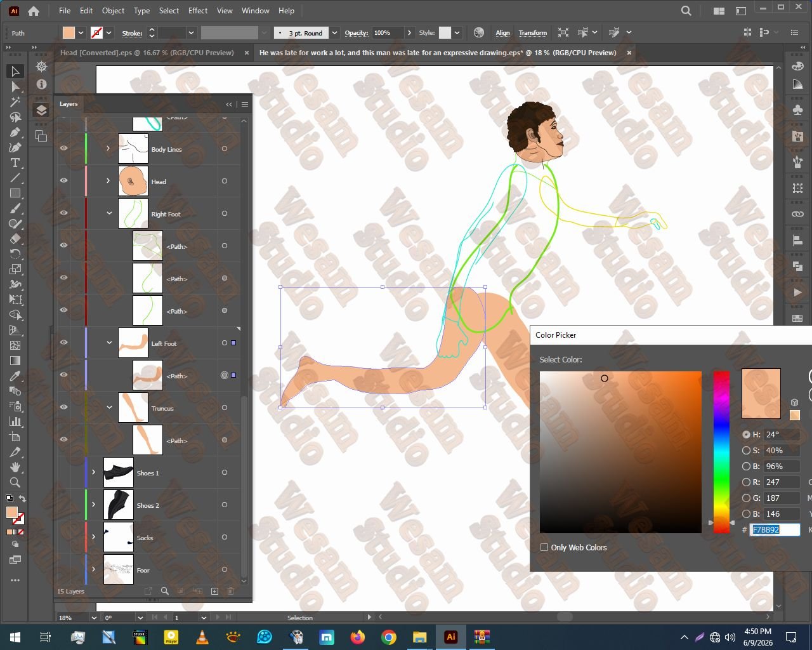Toggle visibility of the Head layer
Viewport: 812px width, 650px height.
(63, 181)
